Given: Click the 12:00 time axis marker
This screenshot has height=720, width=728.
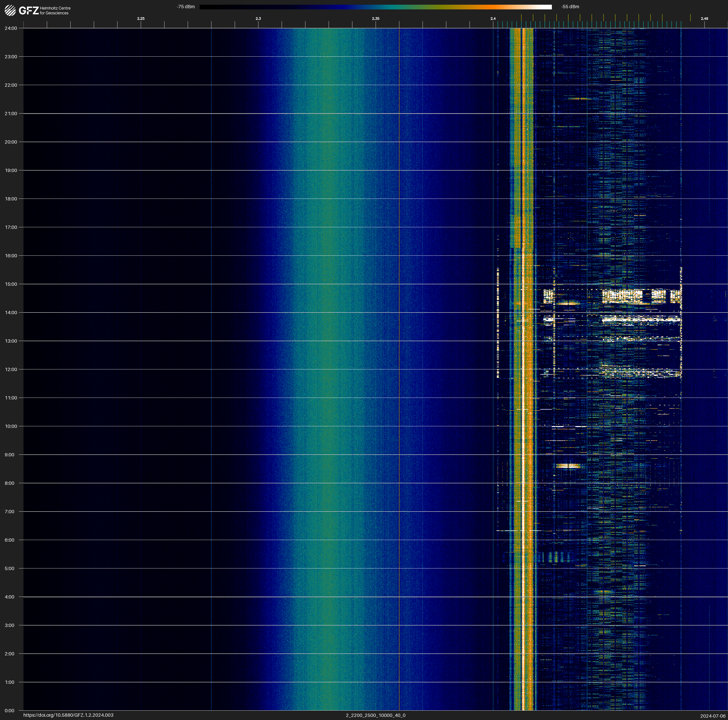Looking at the screenshot, I should (x=11, y=369).
